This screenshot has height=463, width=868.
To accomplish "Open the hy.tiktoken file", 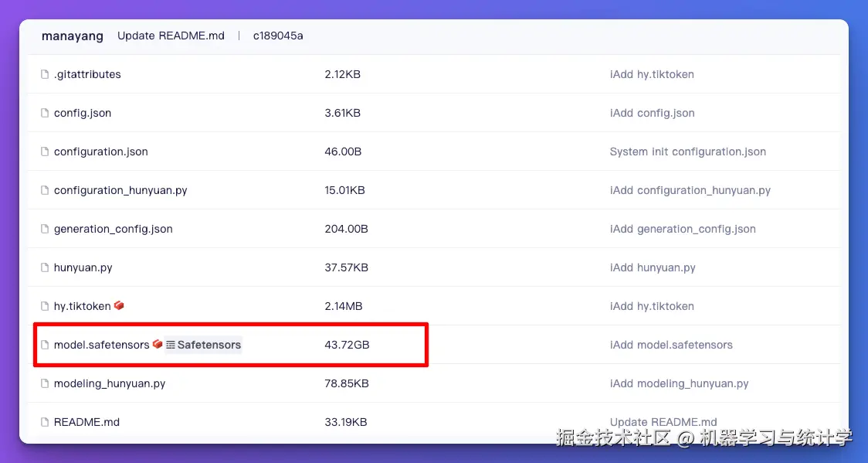I will click(x=81, y=305).
